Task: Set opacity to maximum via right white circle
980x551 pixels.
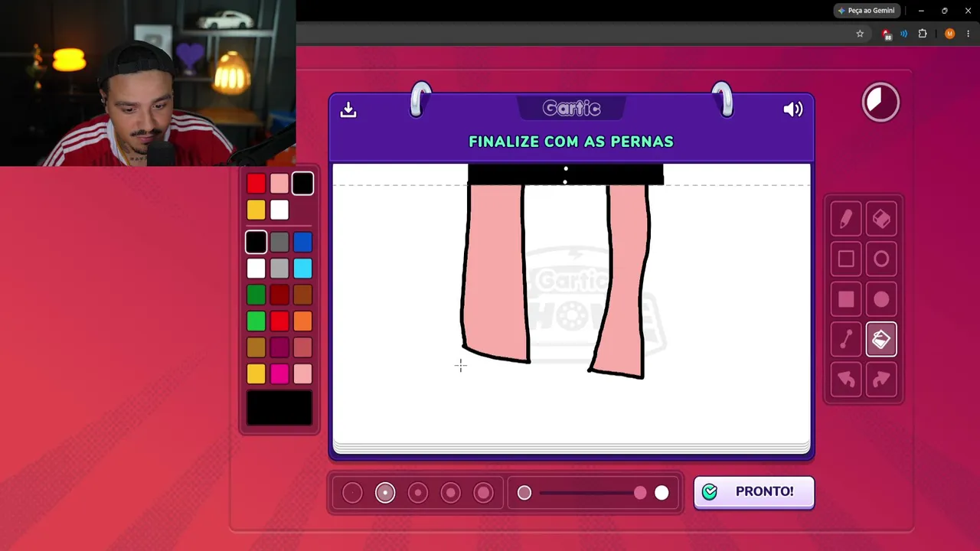Action: pos(661,493)
